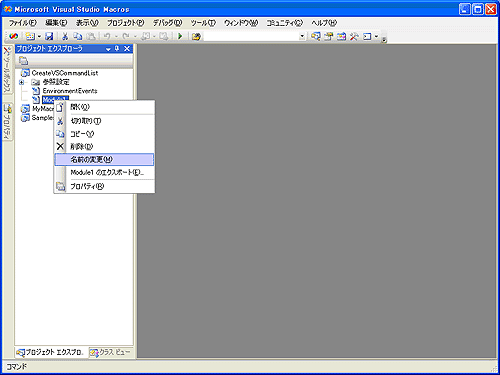
Task: Open the Add New Item dropdown arrow
Action: 39,36
